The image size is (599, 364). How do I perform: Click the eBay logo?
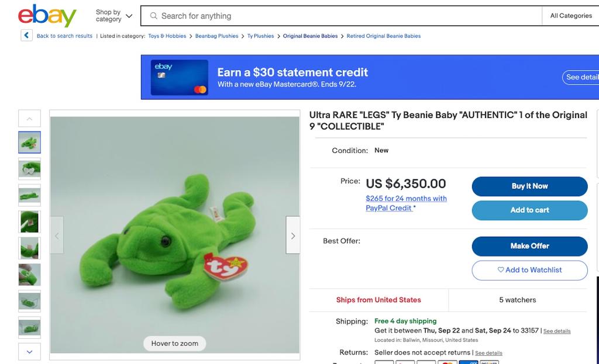point(46,16)
